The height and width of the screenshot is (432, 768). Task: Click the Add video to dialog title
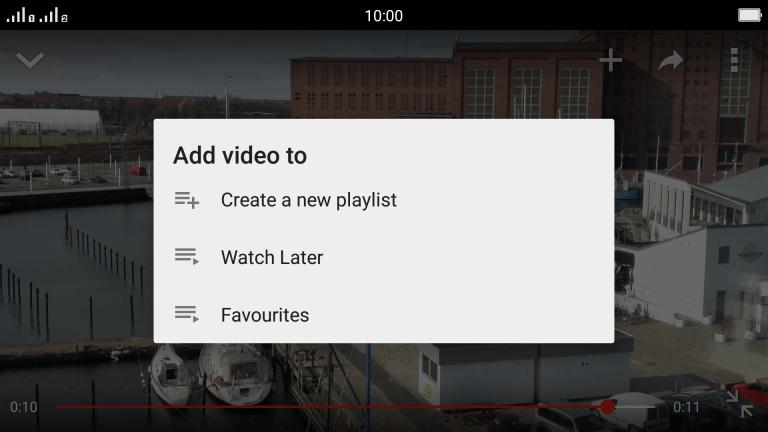240,155
